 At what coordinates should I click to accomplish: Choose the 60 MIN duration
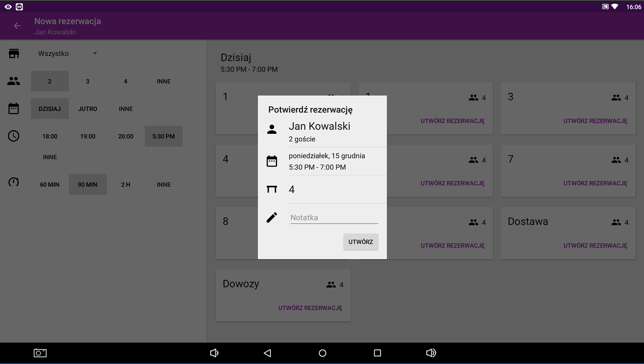pyautogui.click(x=50, y=184)
